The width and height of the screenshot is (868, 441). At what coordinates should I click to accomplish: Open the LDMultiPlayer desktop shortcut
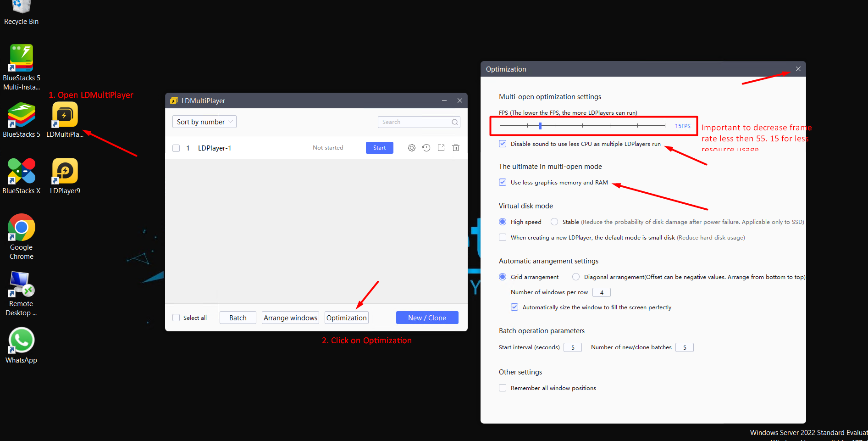(65, 120)
